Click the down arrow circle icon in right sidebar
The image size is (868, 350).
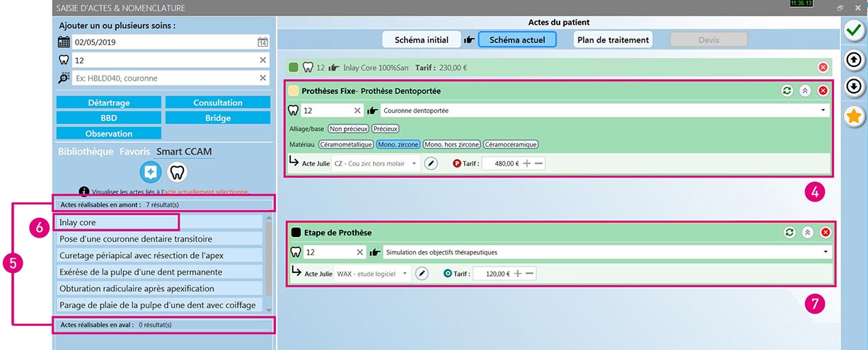tap(855, 86)
